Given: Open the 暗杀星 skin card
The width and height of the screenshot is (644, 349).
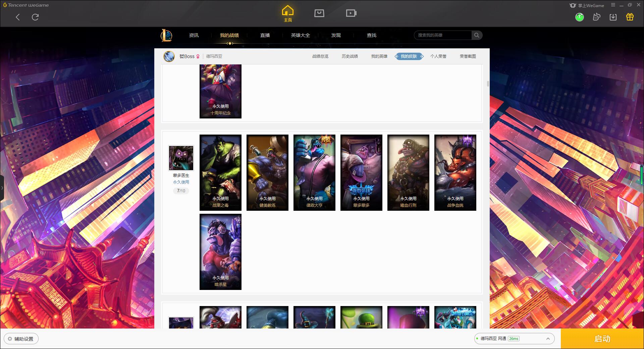Looking at the screenshot, I should [x=220, y=252].
